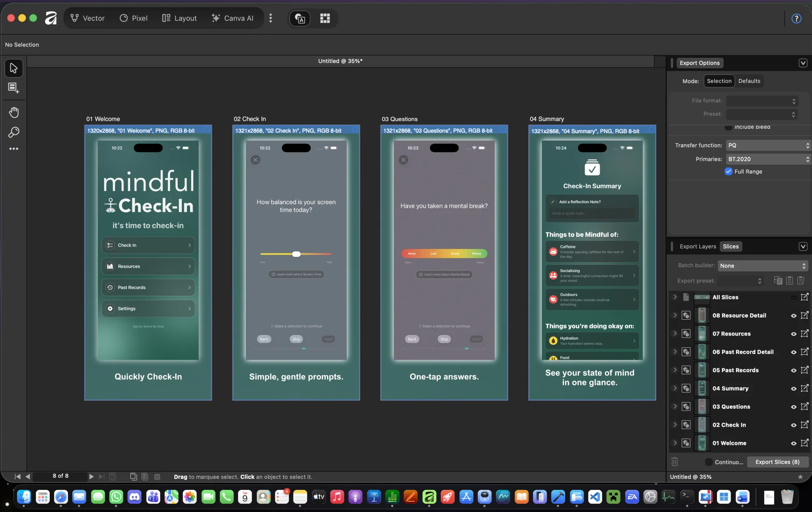Image resolution: width=812 pixels, height=512 pixels.
Task: Select the Move tool in left toolbar
Action: pyautogui.click(x=13, y=68)
